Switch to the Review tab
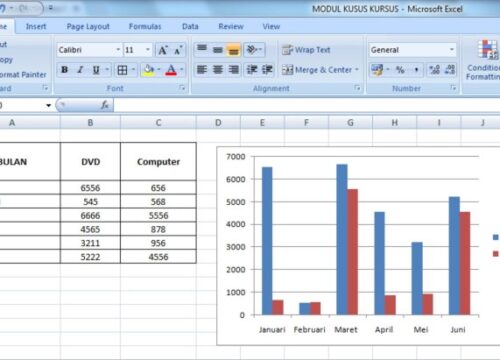Screen dimensions: 500x360 coord(231,27)
